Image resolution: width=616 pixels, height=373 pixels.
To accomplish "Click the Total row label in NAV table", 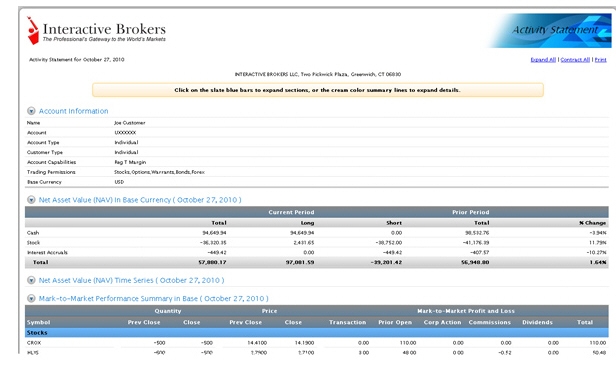I will click(x=40, y=262).
